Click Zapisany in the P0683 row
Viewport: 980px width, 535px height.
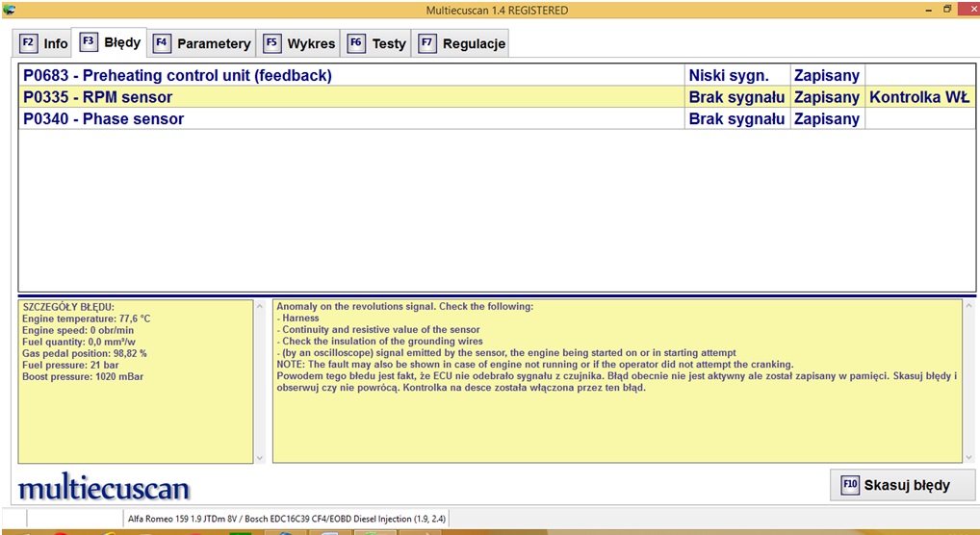click(827, 76)
